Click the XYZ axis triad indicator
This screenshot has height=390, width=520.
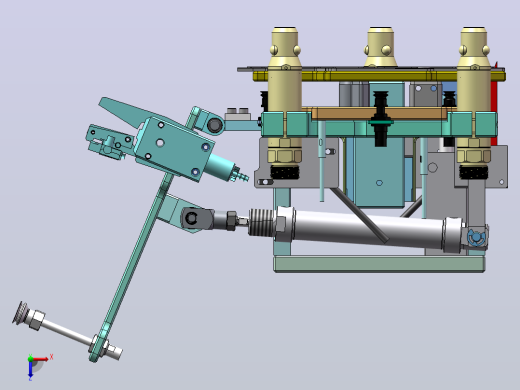click(37, 367)
